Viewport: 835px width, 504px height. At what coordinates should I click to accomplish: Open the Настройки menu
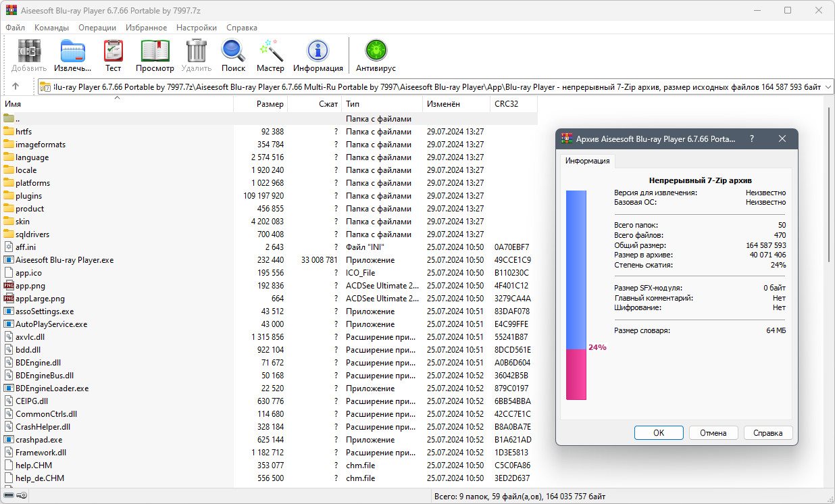point(196,28)
